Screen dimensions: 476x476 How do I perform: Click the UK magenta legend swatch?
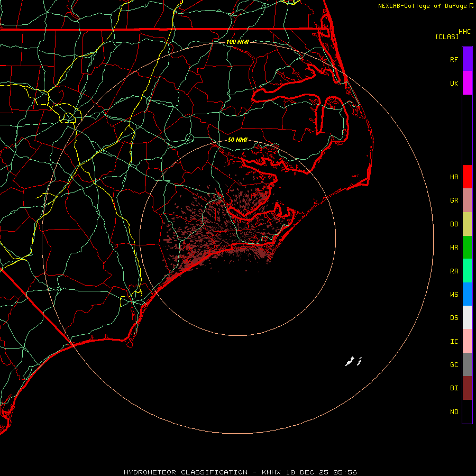coord(467,83)
